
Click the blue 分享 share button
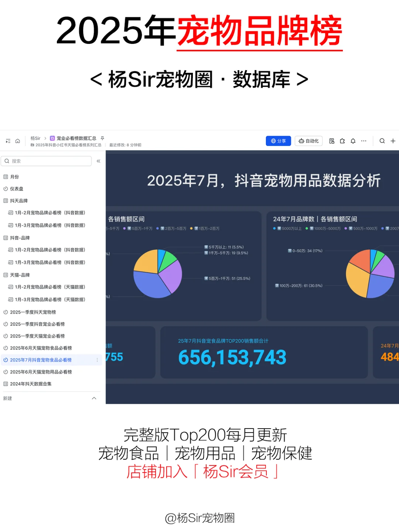(x=278, y=141)
